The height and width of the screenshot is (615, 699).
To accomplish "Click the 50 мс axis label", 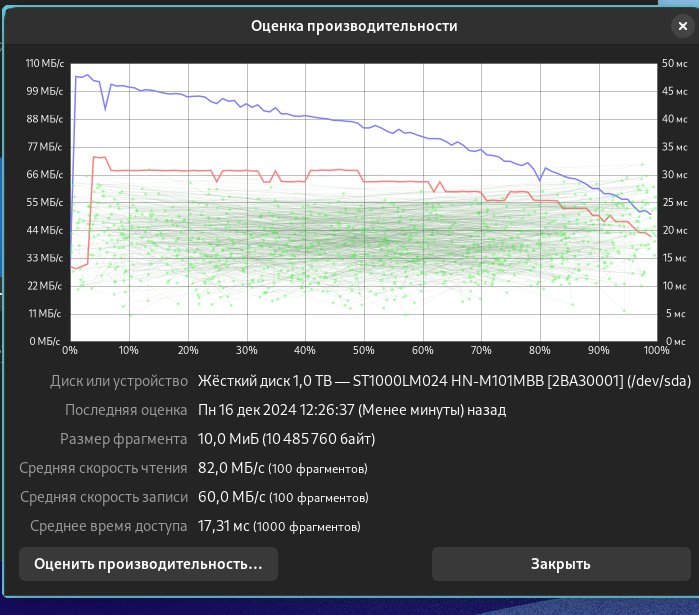I will pos(674,63).
